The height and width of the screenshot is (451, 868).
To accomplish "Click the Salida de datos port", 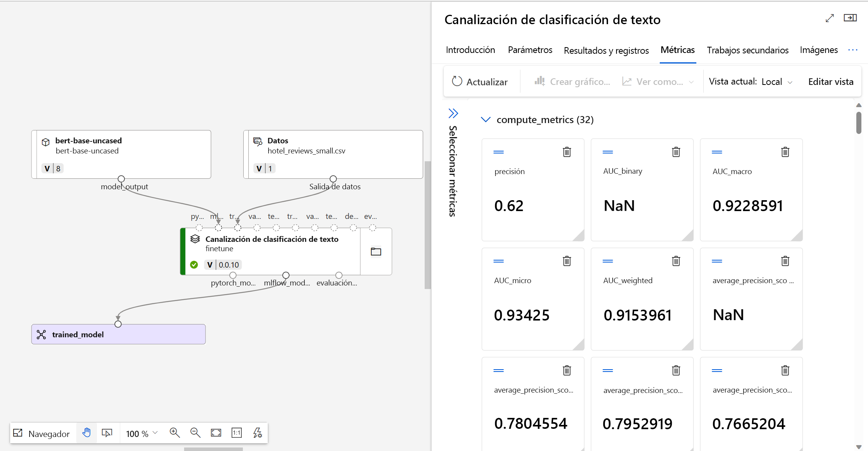I will 333,179.
